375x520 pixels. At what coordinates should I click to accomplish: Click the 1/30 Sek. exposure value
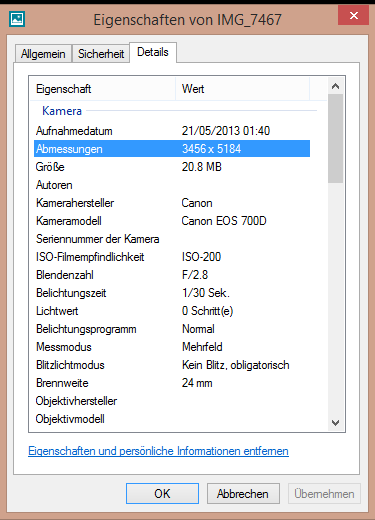pyautogui.click(x=206, y=293)
